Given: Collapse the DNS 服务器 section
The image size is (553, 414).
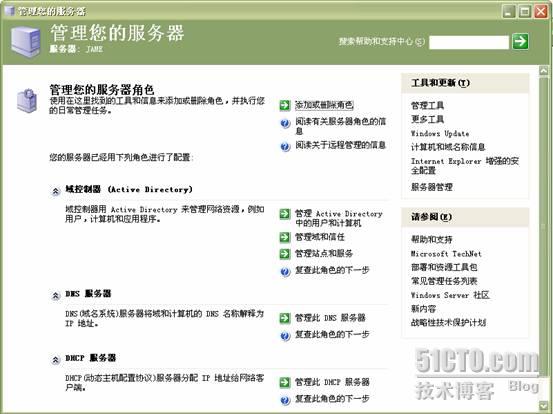Looking at the screenshot, I should [x=55, y=296].
